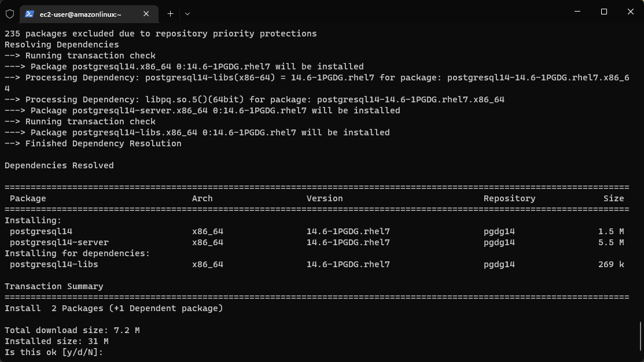Viewport: 644px width, 362px height.
Task: Click the PowerShell icon on the active tab
Action: 30,13
